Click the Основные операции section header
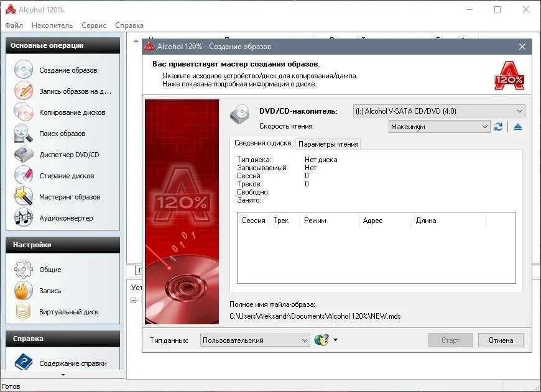541x392 pixels. (x=63, y=45)
